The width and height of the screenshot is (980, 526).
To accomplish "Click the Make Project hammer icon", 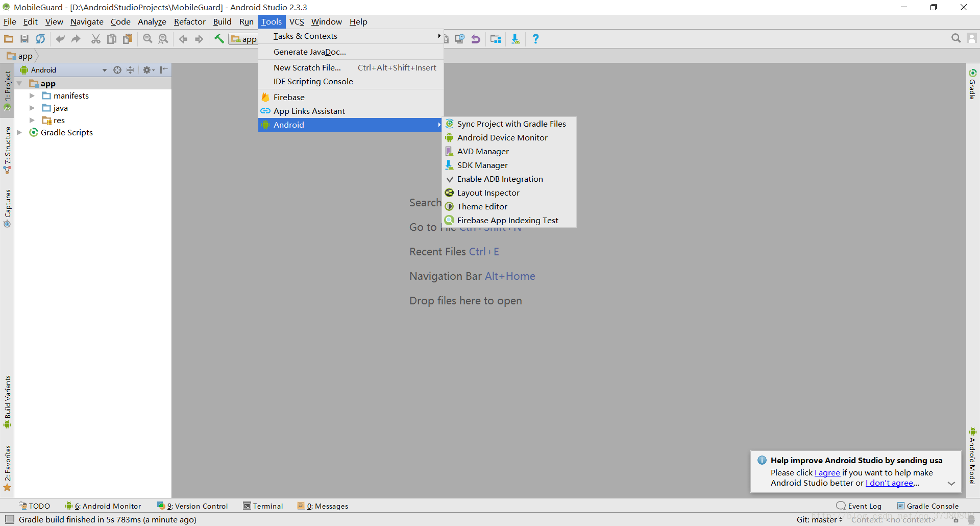I will tap(219, 39).
